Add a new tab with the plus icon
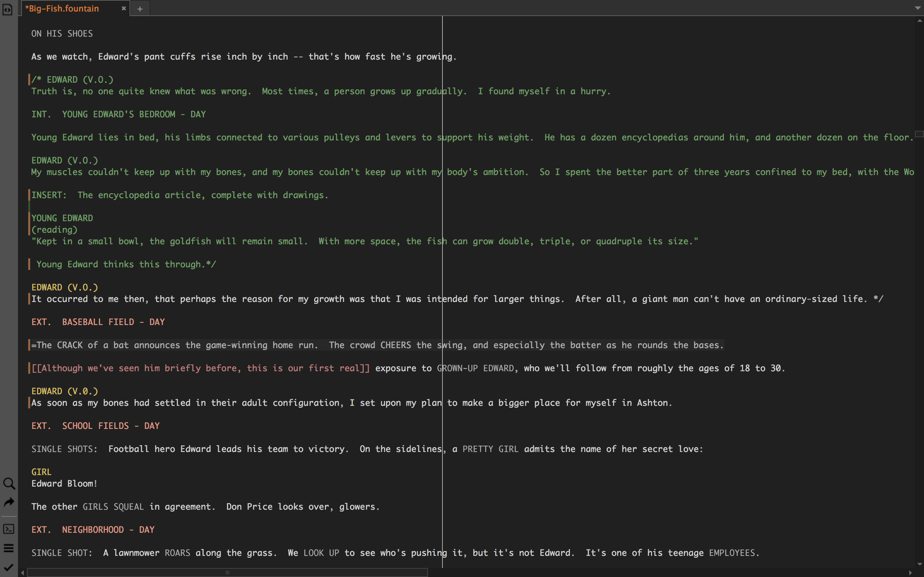 point(140,9)
